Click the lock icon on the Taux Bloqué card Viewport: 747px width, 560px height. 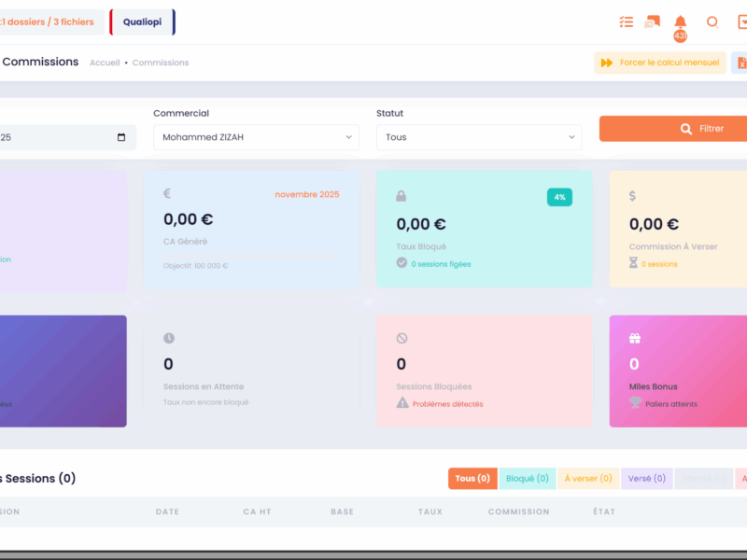pyautogui.click(x=402, y=195)
